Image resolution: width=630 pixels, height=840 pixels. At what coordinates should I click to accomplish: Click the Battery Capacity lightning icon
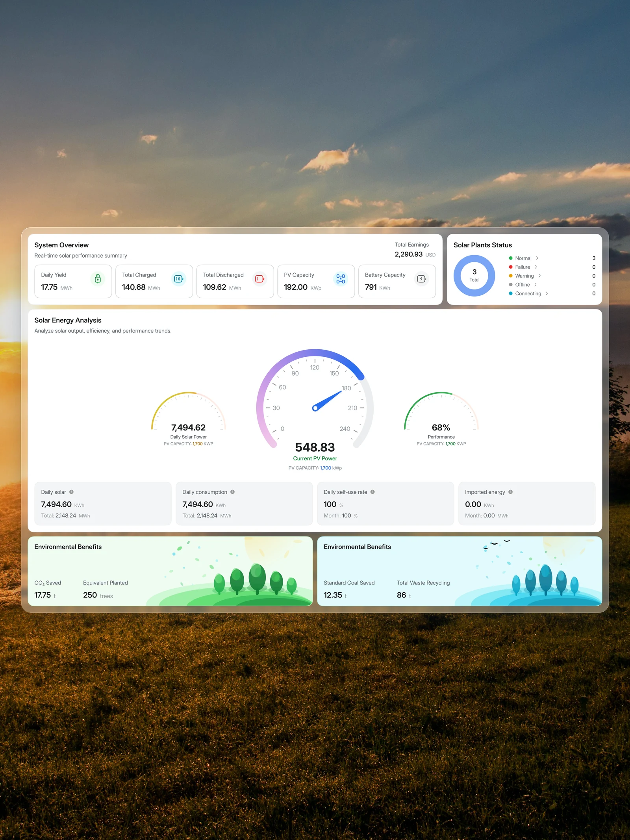pos(421,279)
